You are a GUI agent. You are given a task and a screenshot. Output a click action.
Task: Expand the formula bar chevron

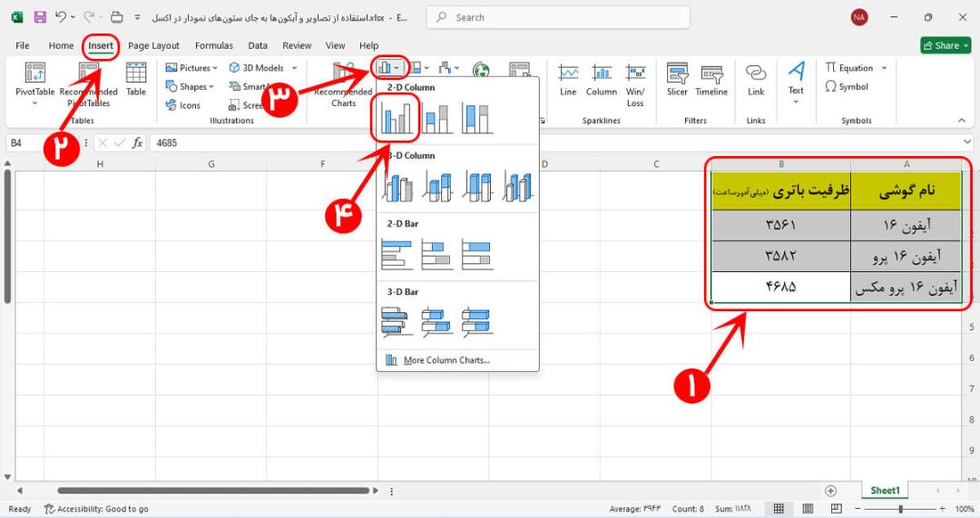(967, 143)
